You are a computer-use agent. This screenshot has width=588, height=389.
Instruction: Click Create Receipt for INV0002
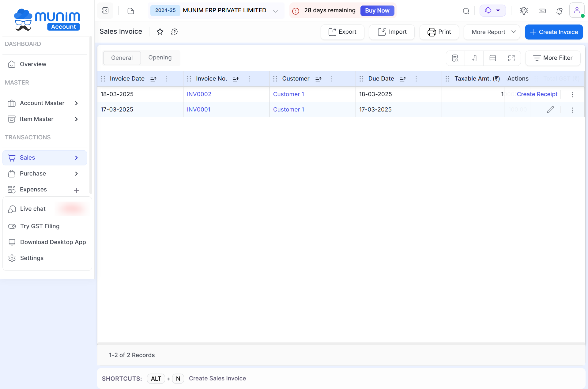tap(537, 94)
